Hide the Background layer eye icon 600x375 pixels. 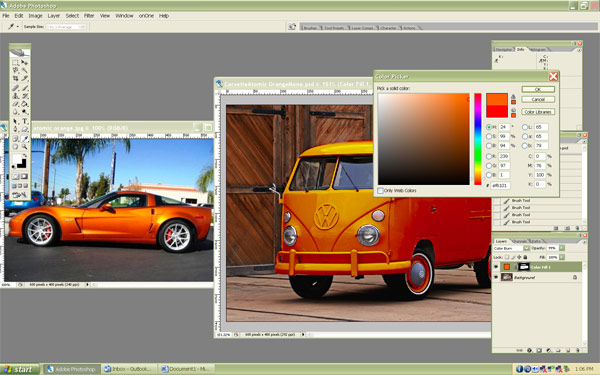click(x=496, y=277)
